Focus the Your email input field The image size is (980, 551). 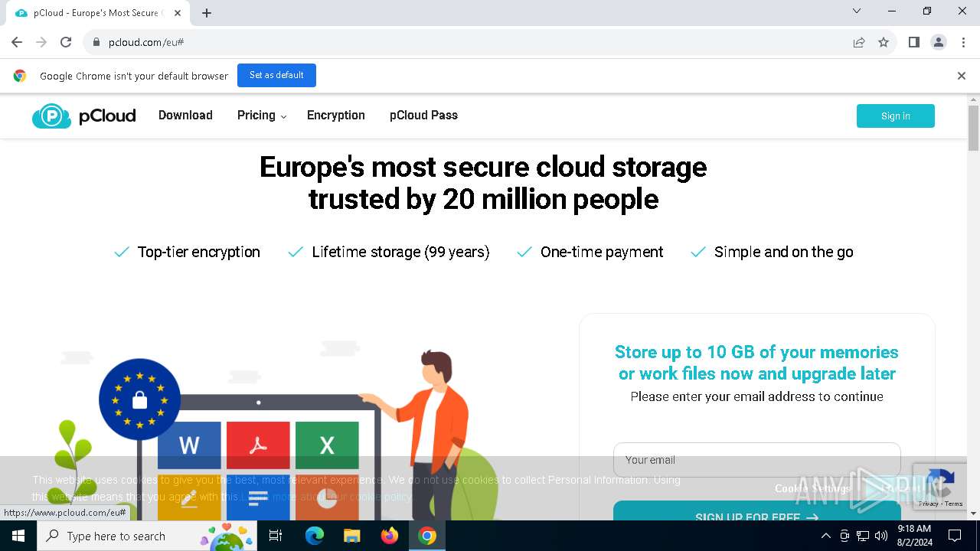click(x=756, y=460)
